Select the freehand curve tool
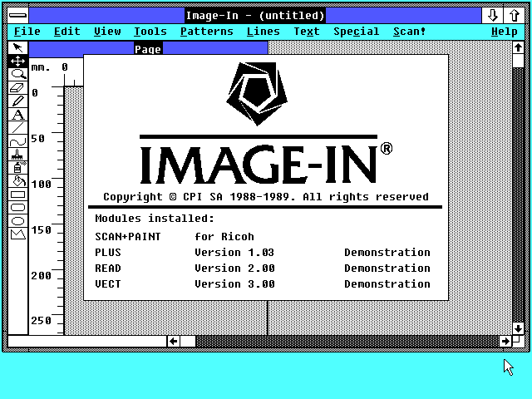The height and width of the screenshot is (399, 532). pyautogui.click(x=18, y=141)
